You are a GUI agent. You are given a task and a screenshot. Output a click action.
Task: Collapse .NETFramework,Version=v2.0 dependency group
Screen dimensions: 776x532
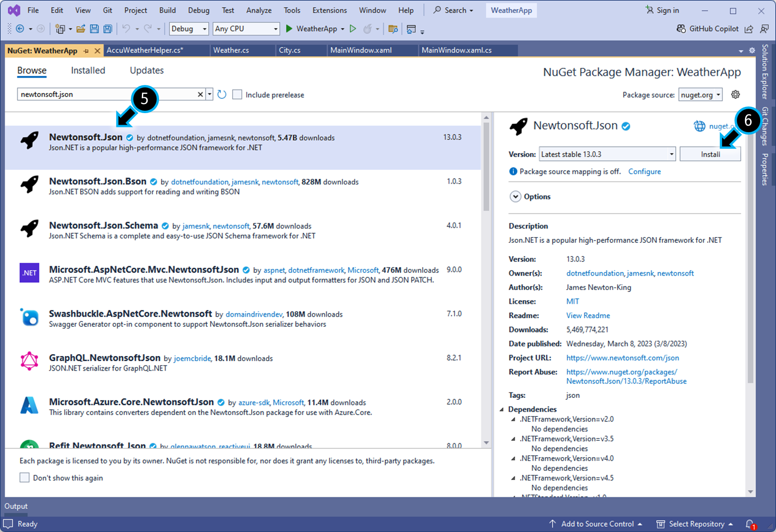point(513,419)
